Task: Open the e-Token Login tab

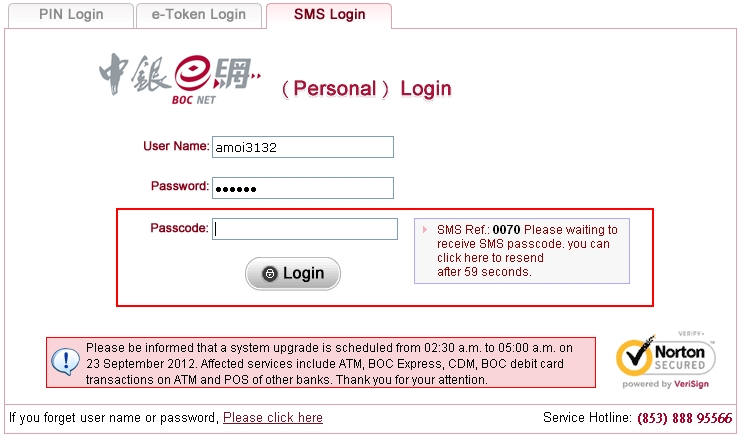Action: click(199, 15)
